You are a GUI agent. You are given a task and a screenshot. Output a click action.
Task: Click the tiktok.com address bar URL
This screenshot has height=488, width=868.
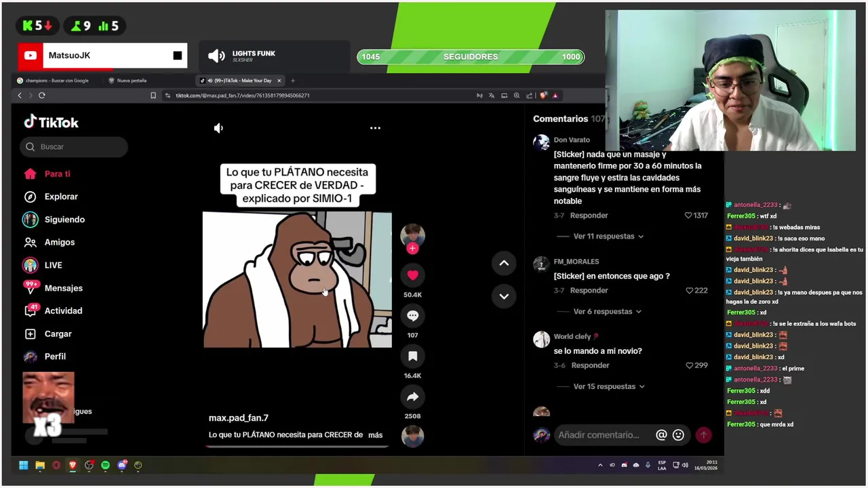[x=243, y=96]
